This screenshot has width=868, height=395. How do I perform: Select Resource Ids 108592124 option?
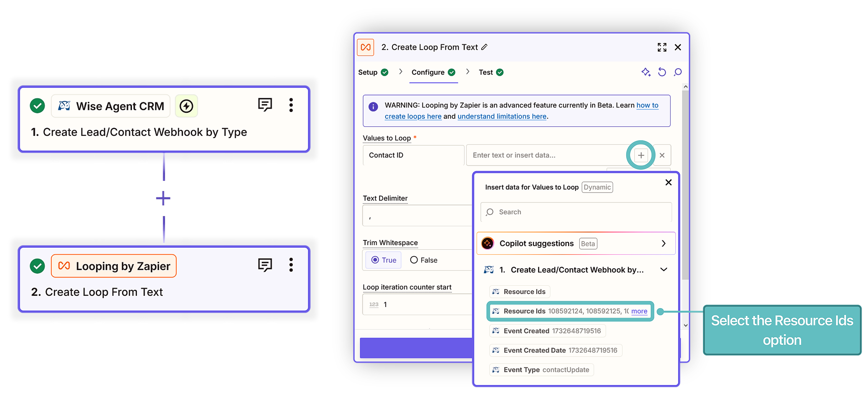(x=570, y=311)
